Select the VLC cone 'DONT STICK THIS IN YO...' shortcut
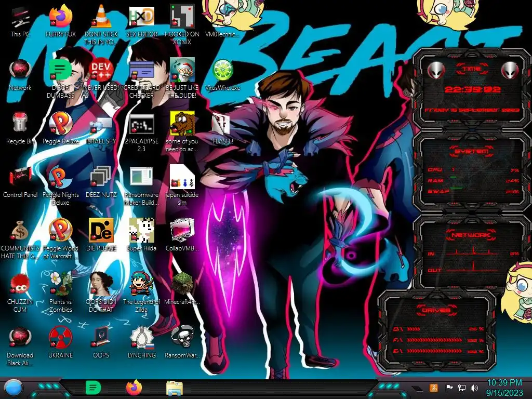 coord(101,25)
